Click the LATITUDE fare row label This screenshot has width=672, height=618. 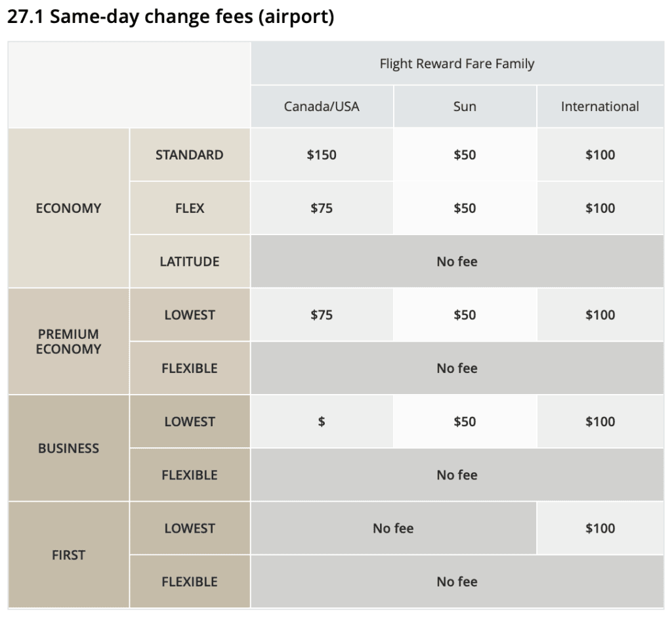189,261
